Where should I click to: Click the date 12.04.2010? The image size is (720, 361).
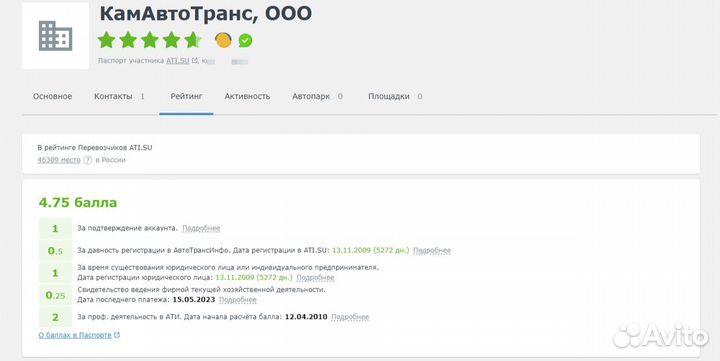click(306, 317)
